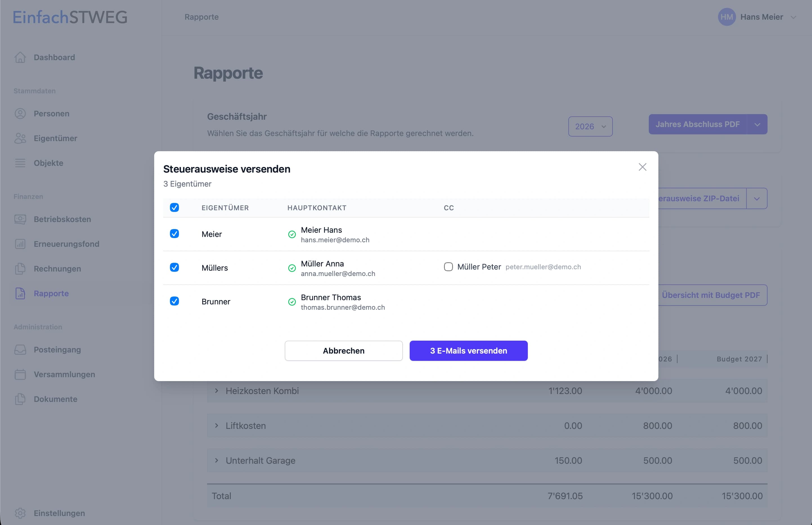
Task: Go to Dokumente in the sidebar
Action: [55, 399]
